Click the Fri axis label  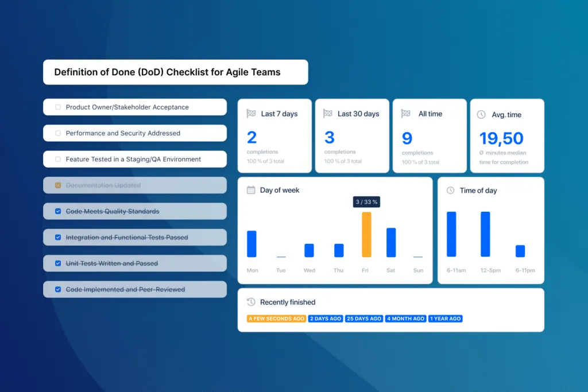365,270
